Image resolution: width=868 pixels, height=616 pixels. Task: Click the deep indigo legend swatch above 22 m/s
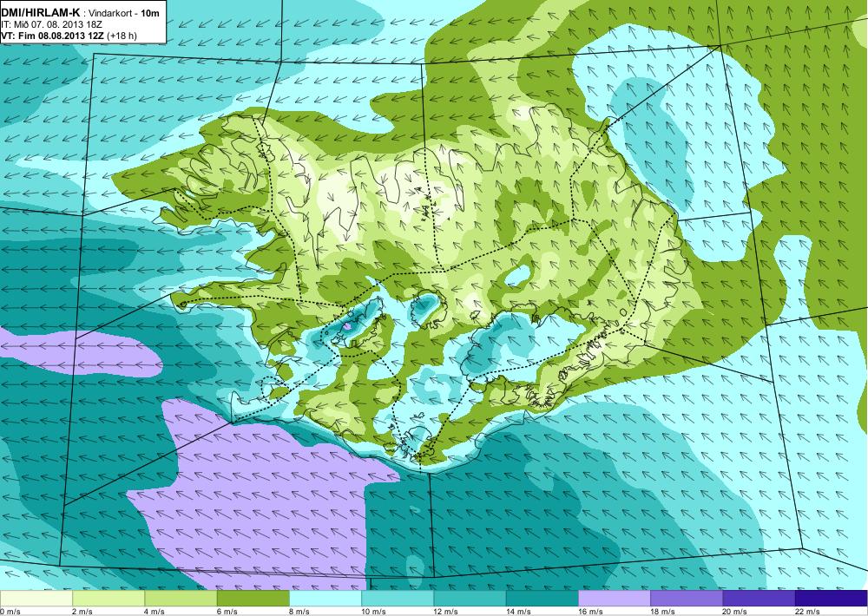[831, 599]
